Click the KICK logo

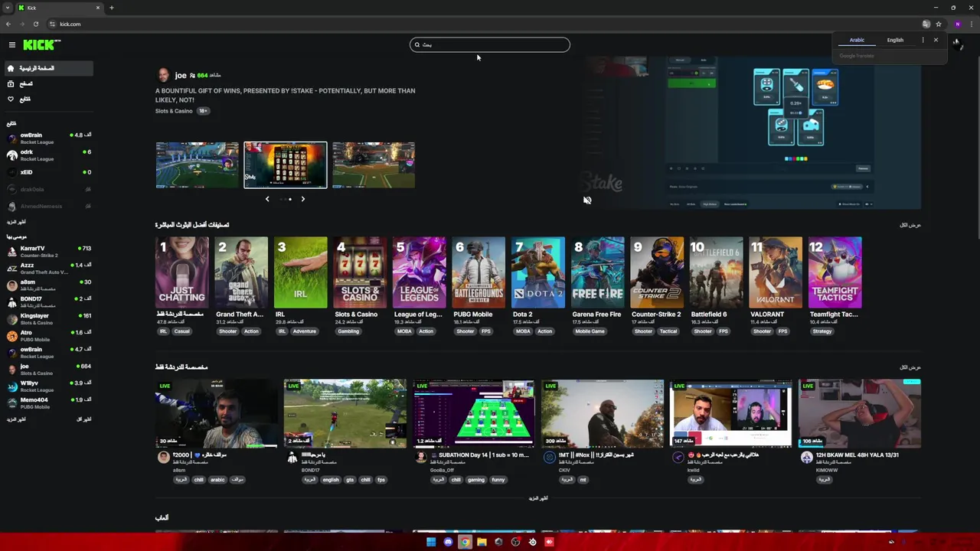pos(41,45)
